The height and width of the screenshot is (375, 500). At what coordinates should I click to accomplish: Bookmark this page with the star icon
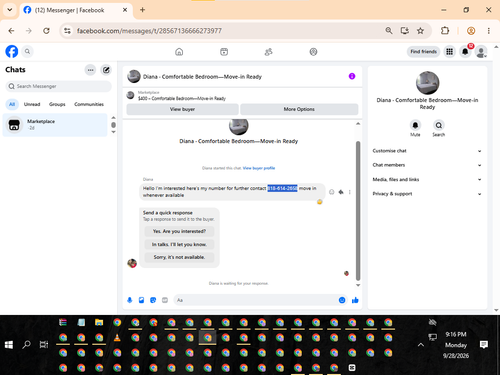(420, 31)
